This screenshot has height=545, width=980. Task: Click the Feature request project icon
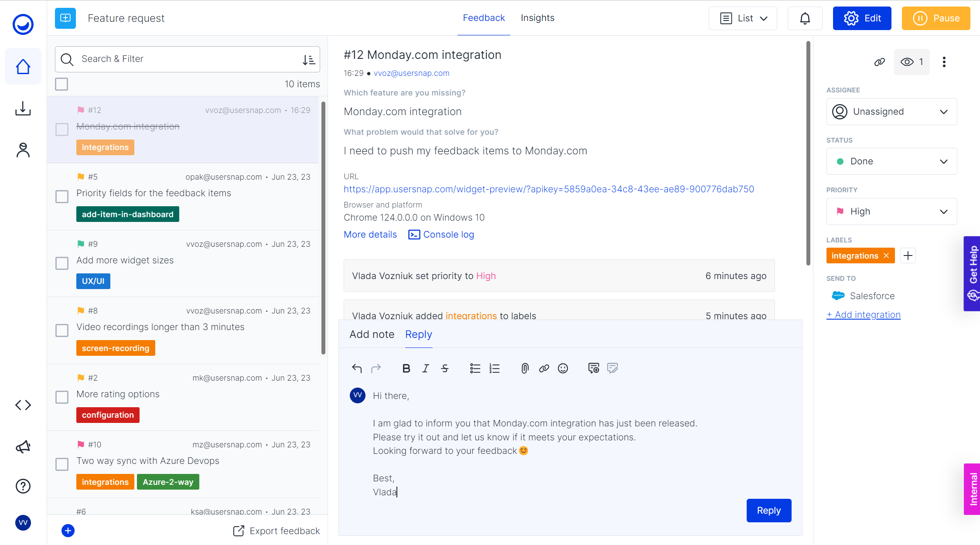(65, 18)
